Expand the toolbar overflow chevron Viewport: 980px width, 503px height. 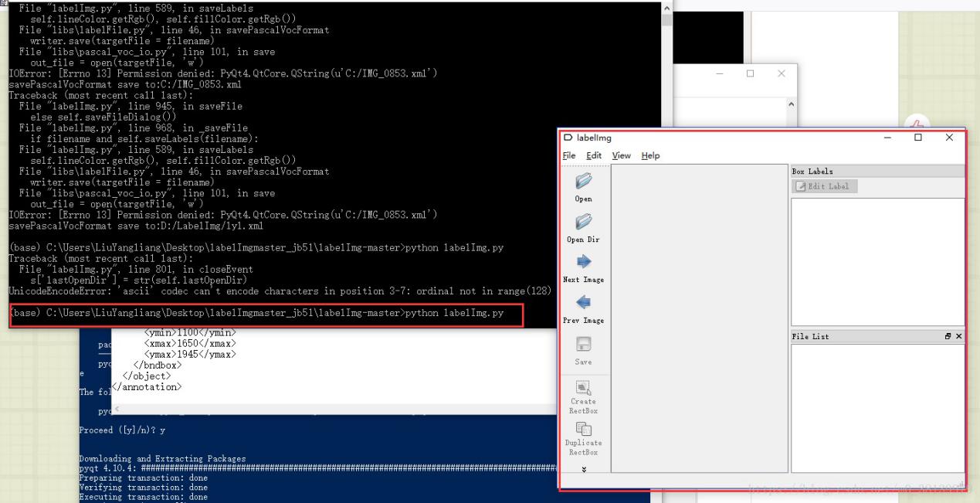(584, 469)
